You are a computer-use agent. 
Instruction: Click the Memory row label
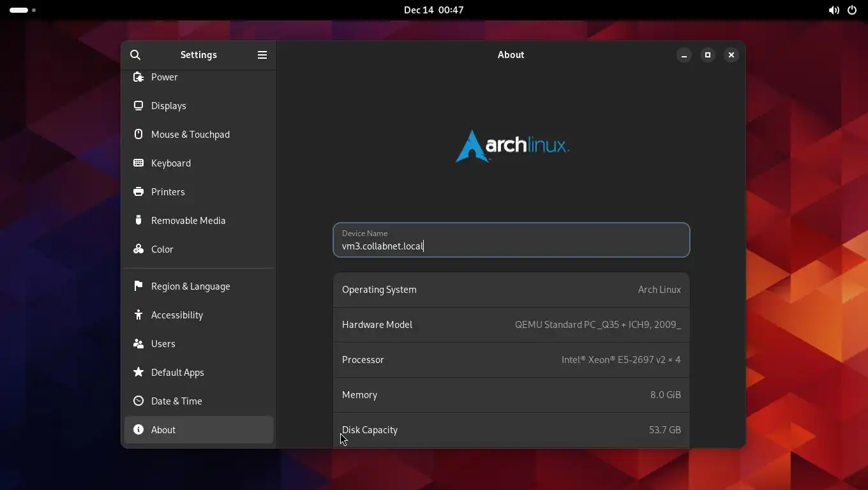360,395
